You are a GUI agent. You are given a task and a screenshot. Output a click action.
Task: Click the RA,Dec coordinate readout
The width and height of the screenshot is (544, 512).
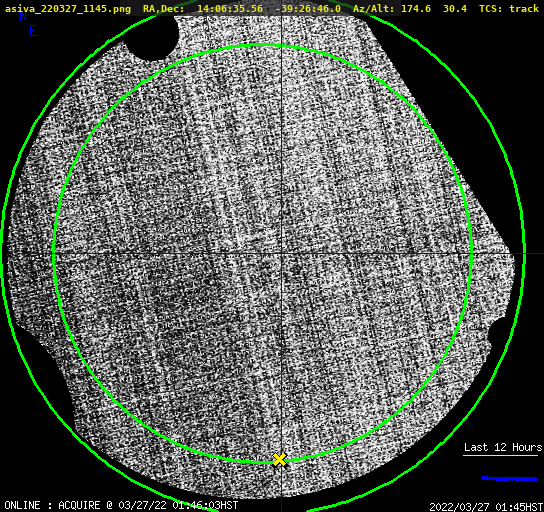(x=242, y=8)
